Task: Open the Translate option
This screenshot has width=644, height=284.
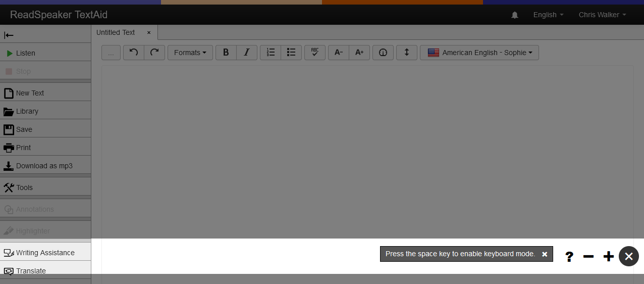Action: coord(45,271)
